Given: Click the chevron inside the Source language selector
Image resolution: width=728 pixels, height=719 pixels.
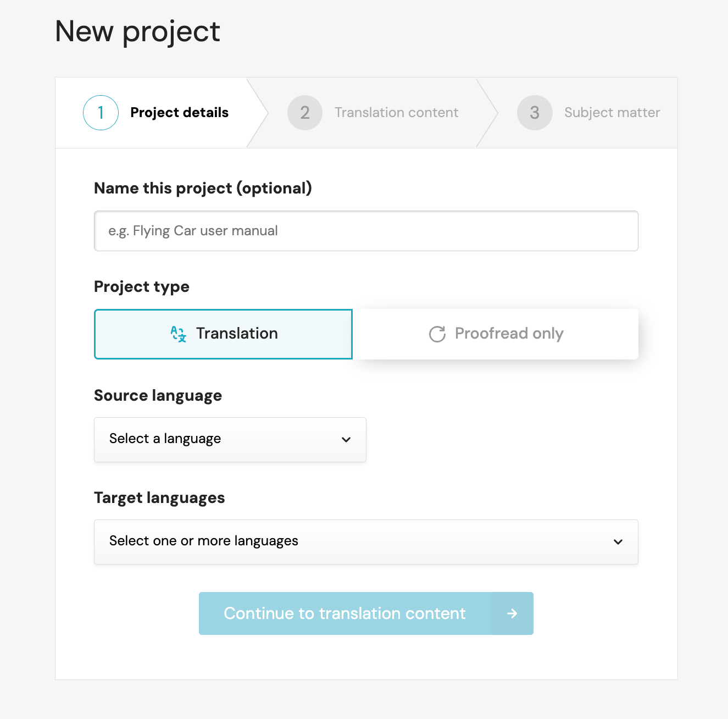Looking at the screenshot, I should click(x=346, y=440).
